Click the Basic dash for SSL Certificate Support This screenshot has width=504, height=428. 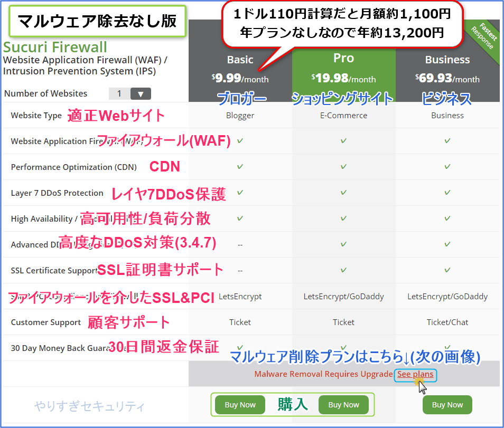tap(240, 271)
